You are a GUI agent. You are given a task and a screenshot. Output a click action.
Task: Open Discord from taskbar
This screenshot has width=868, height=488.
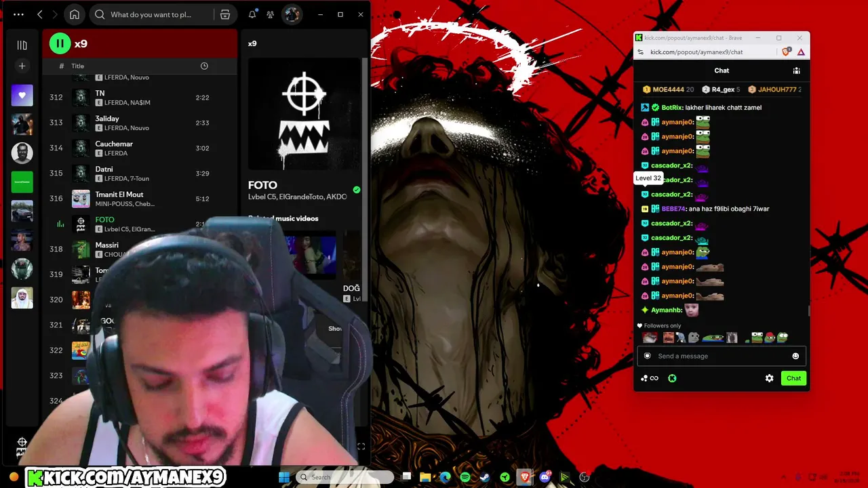coord(545,477)
